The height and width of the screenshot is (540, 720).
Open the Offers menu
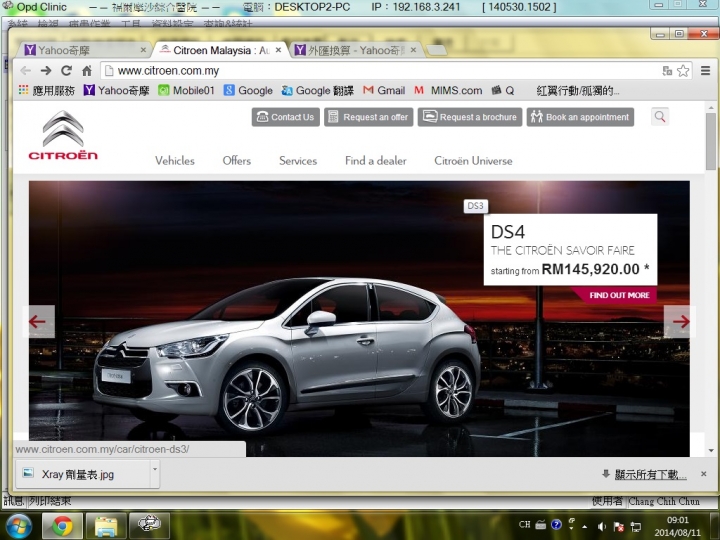click(x=236, y=161)
